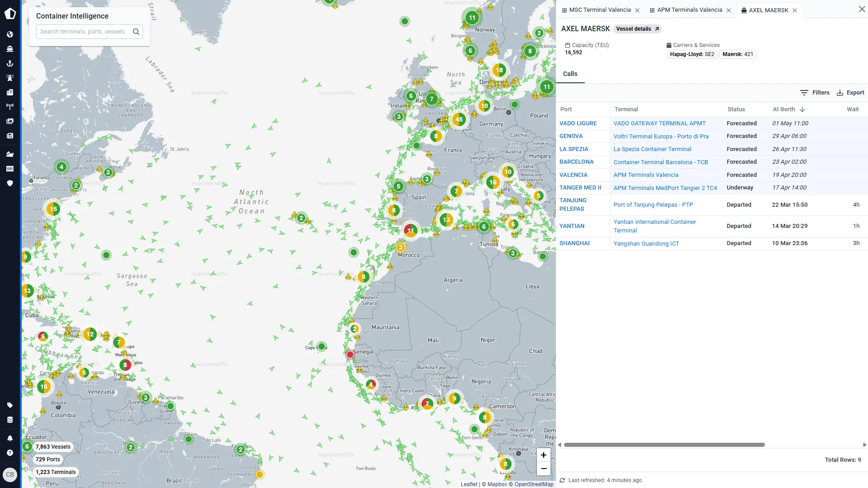
Task: Open La Spezia Container Terminal link
Action: coord(652,149)
